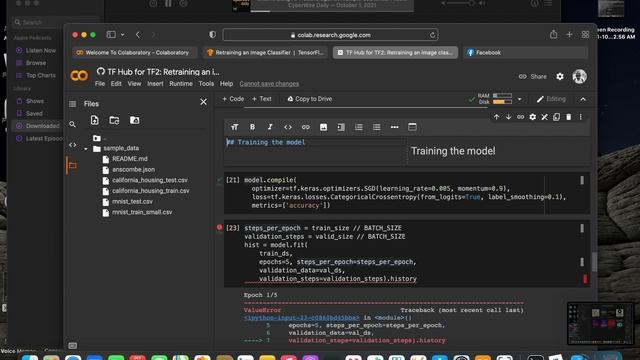Format selection as code in text cell
Image resolution: width=640 pixels, height=360 pixels.
pyautogui.click(x=288, y=127)
